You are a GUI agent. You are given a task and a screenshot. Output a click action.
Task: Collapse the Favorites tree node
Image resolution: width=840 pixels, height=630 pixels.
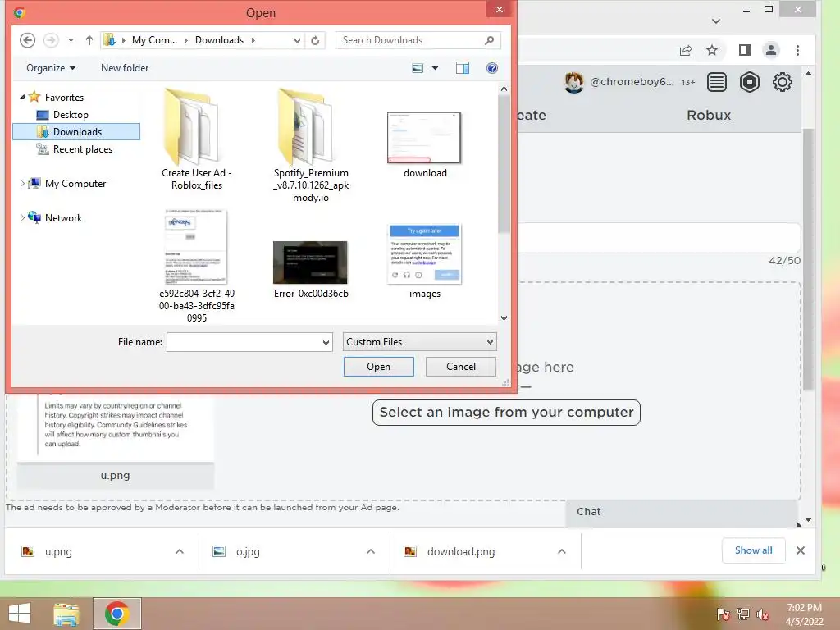click(x=22, y=97)
